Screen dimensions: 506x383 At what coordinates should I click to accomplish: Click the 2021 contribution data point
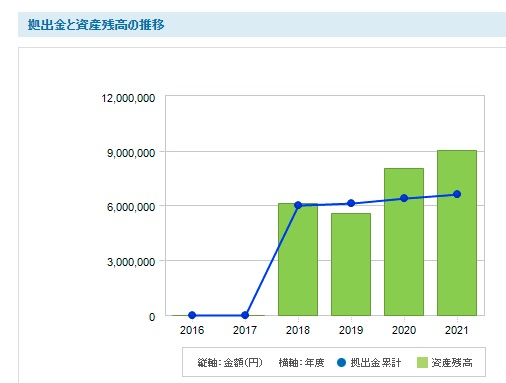click(x=457, y=194)
